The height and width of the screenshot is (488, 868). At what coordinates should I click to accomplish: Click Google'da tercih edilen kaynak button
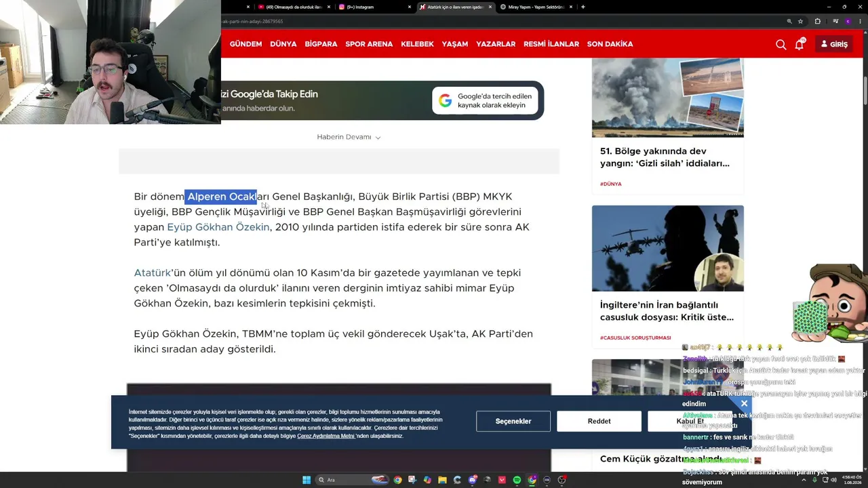pos(486,101)
